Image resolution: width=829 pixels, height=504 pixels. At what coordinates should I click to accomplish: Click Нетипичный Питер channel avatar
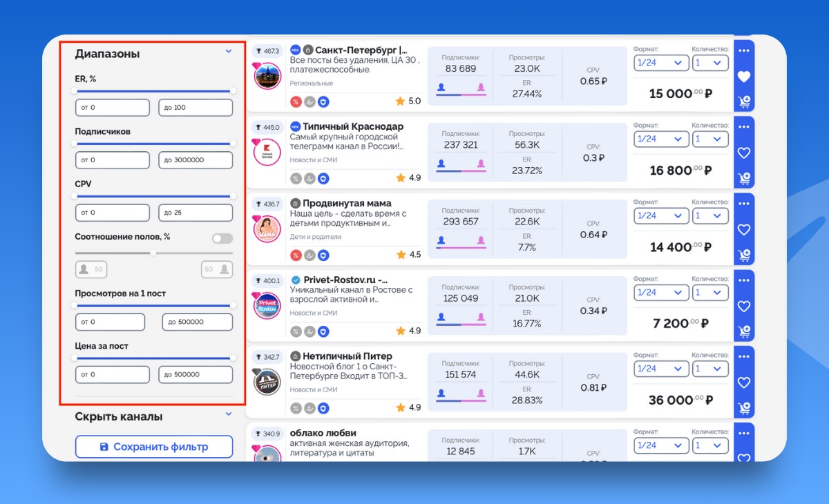pos(267,382)
